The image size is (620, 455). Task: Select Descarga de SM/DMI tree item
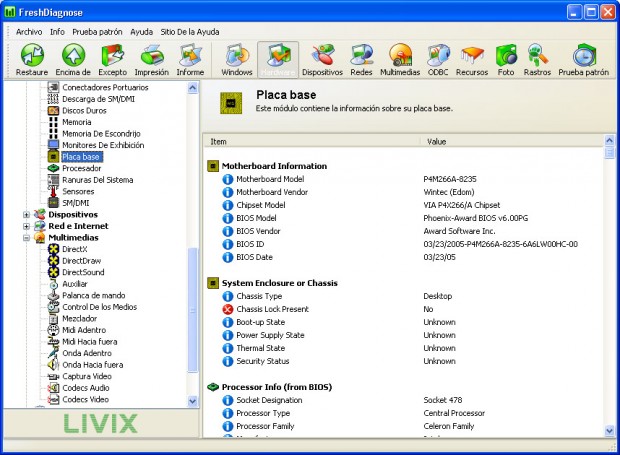[x=98, y=99]
